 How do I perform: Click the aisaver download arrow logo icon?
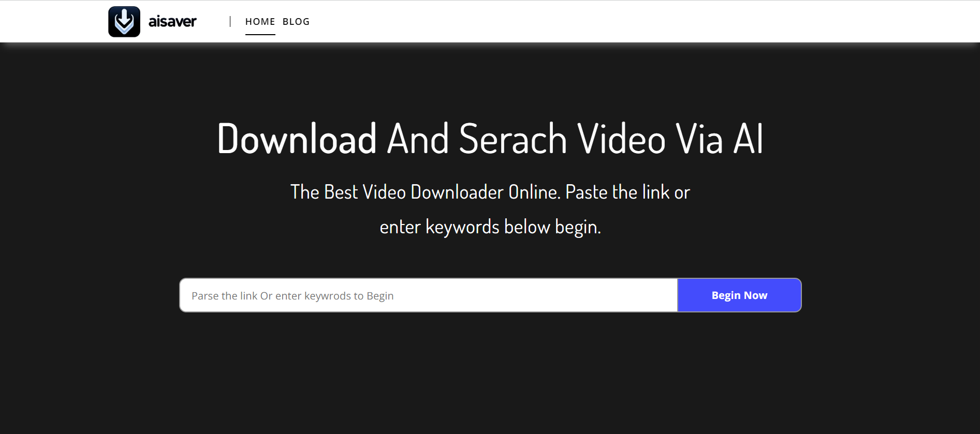[x=124, y=22]
